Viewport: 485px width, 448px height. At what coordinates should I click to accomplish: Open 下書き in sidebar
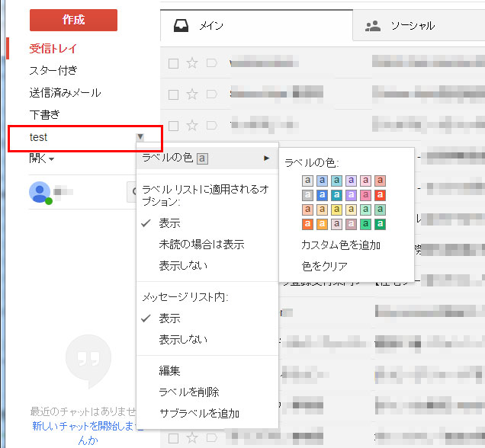pos(44,114)
